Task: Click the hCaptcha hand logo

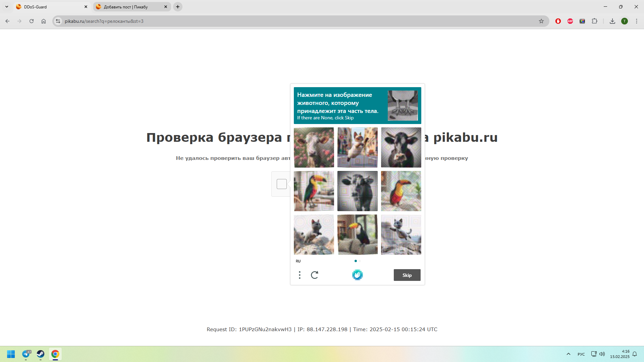Action: point(357,275)
